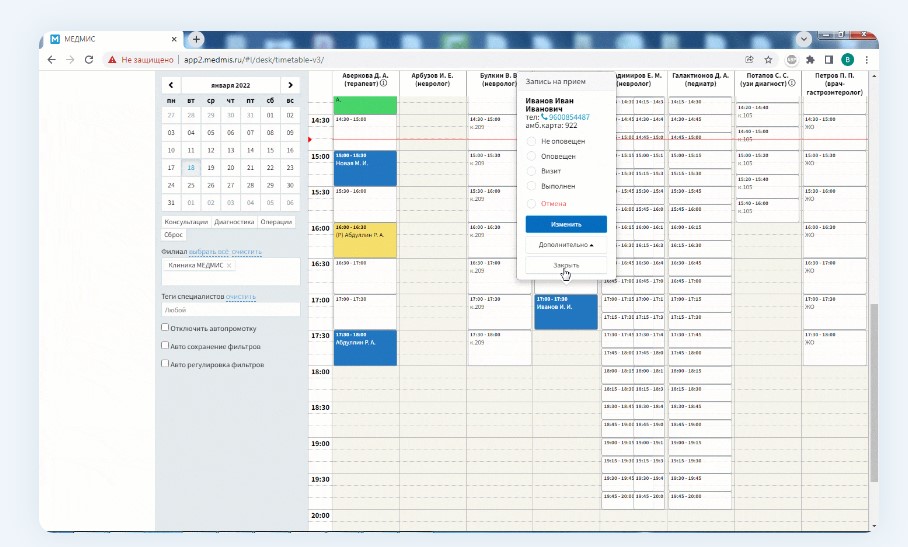This screenshot has width=908, height=547.
Task: Click the not-secure warning icon
Action: tap(111, 60)
